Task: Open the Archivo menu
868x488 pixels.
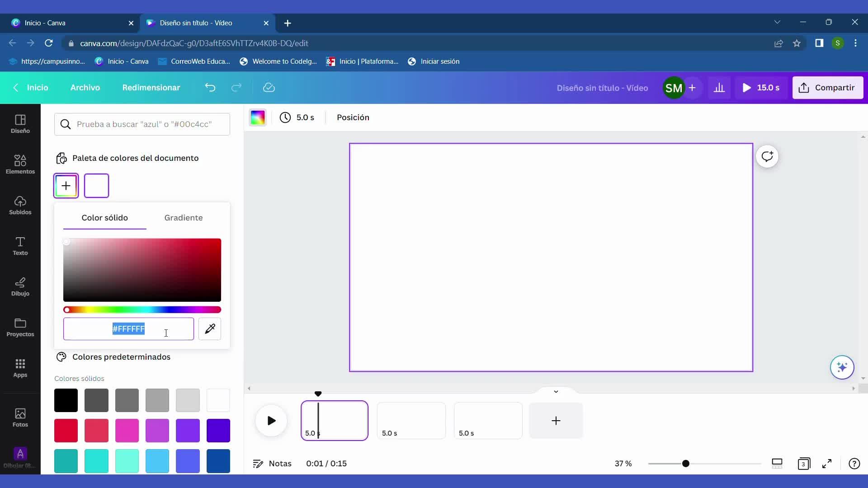Action: point(85,88)
